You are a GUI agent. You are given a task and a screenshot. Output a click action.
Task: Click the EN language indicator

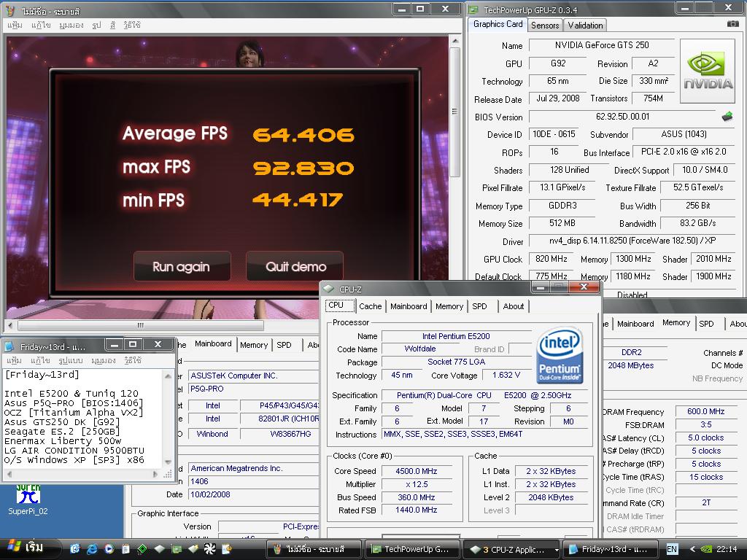[672, 549]
